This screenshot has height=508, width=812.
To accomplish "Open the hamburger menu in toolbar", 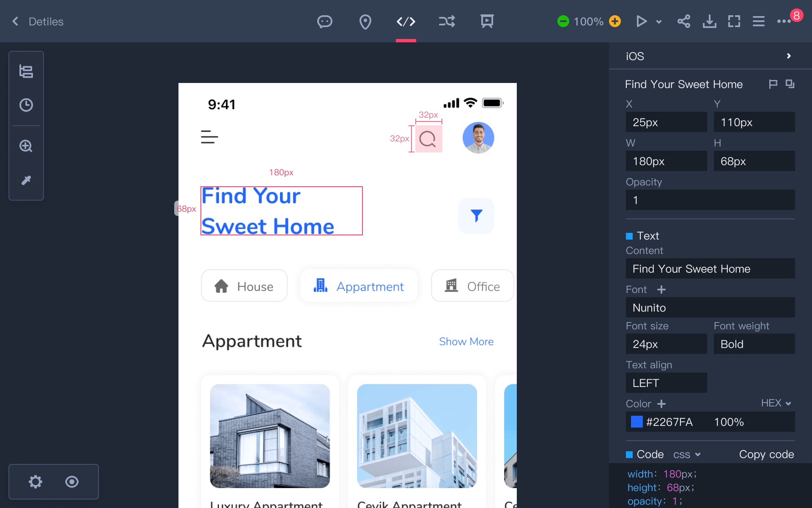I will click(758, 21).
